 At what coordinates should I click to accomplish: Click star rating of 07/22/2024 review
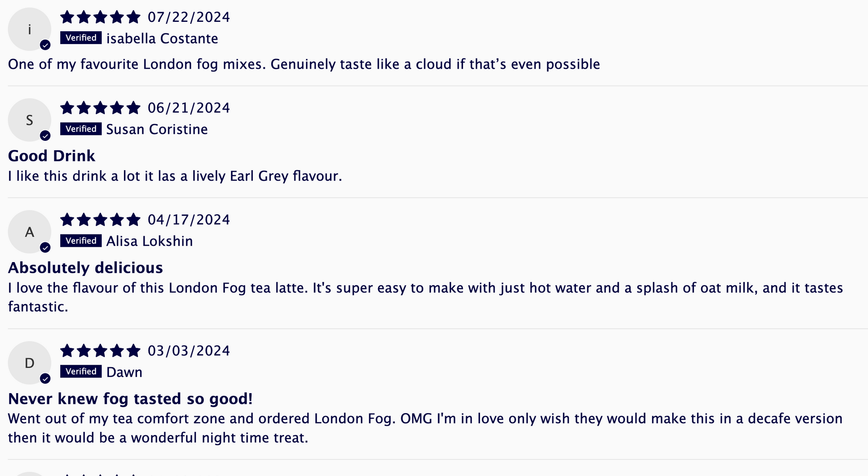(100, 17)
